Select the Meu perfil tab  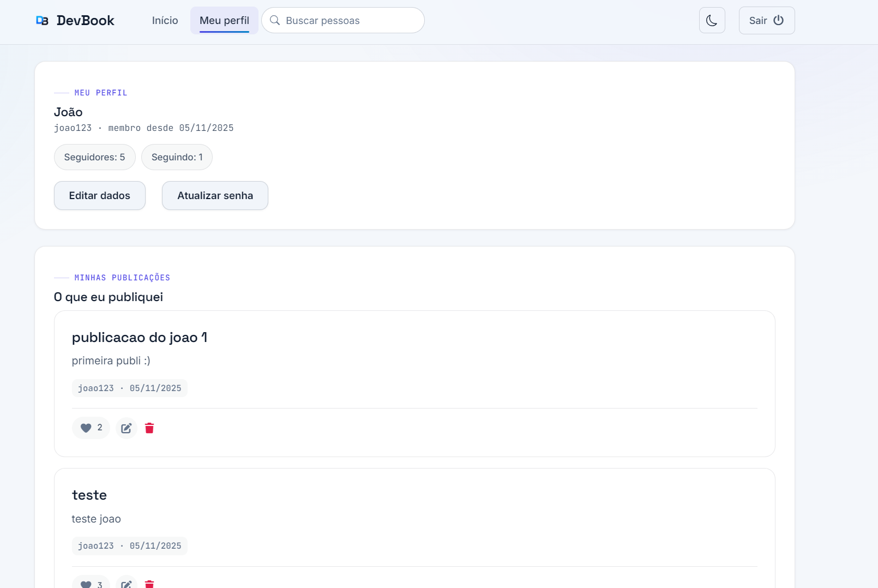point(224,20)
